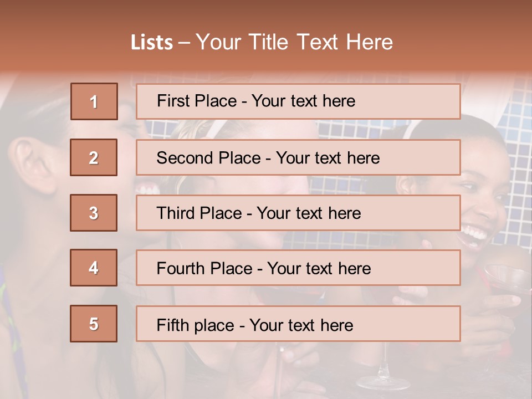Select the "Your Title Text Here" title text

294,42
